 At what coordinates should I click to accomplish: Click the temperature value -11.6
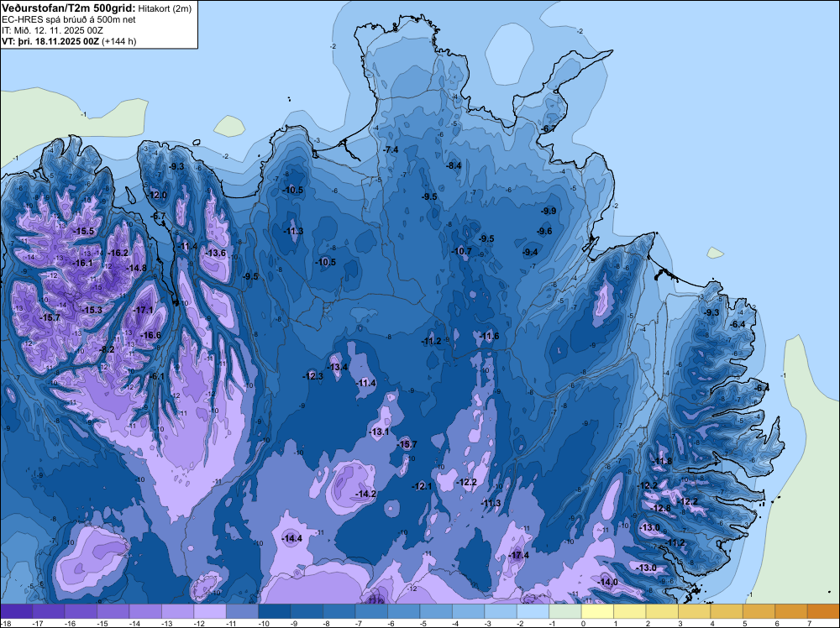[490, 336]
